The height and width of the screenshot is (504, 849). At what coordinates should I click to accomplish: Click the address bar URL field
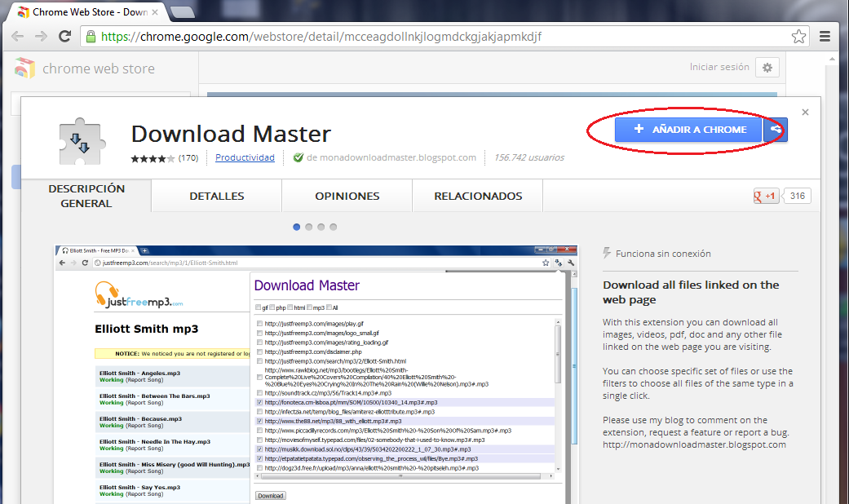tap(440, 37)
